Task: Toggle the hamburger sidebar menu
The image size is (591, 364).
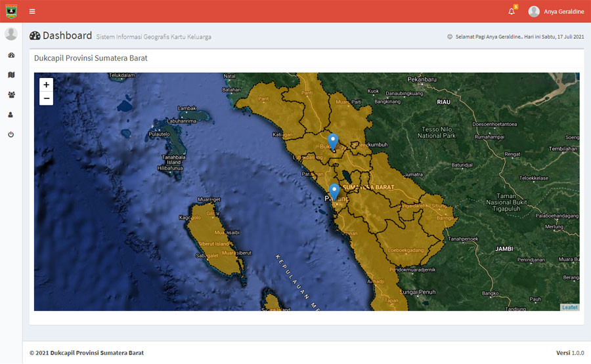Action: [32, 11]
